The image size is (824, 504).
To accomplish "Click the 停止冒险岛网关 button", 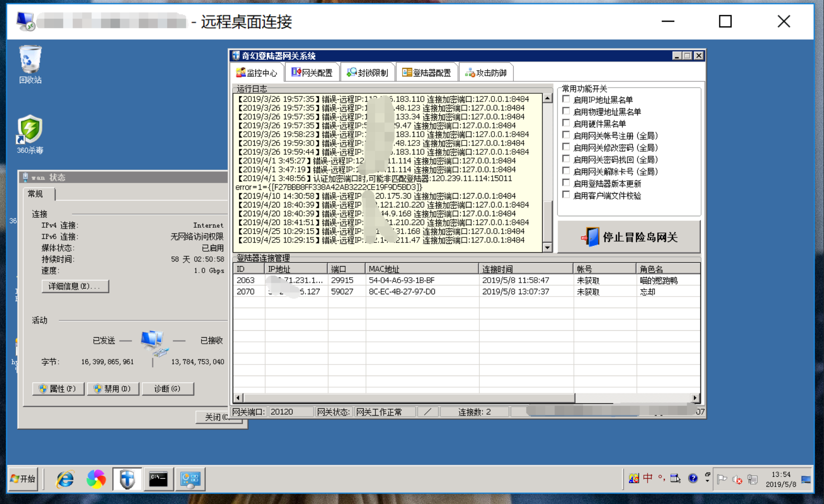I will (629, 237).
